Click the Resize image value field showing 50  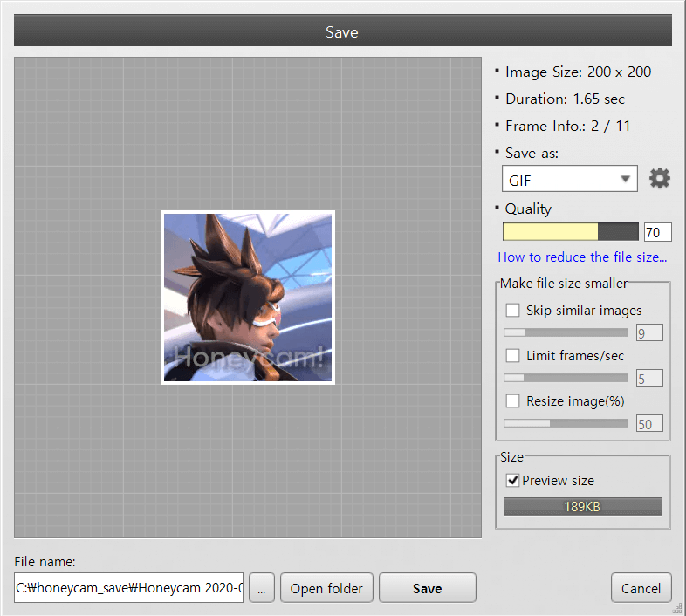click(649, 424)
